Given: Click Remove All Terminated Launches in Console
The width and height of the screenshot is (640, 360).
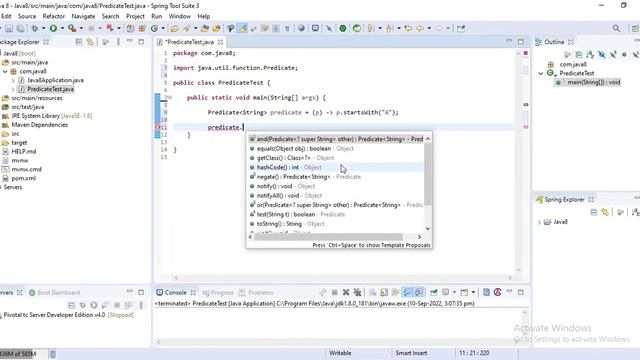Looking at the screenshot, I should tap(358, 292).
